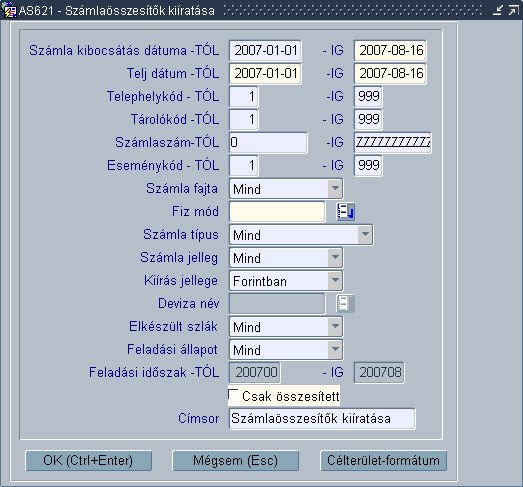
Task: Click the AS621 window application icon
Action: (9, 10)
